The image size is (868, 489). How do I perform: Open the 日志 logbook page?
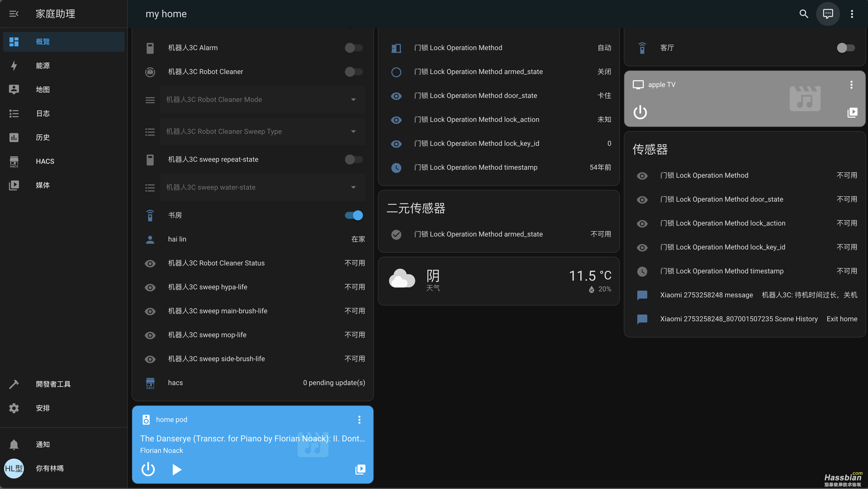pos(64,113)
